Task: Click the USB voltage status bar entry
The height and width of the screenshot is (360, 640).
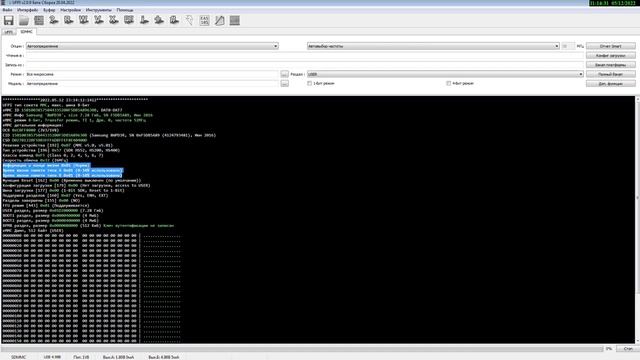Action: 52,357
